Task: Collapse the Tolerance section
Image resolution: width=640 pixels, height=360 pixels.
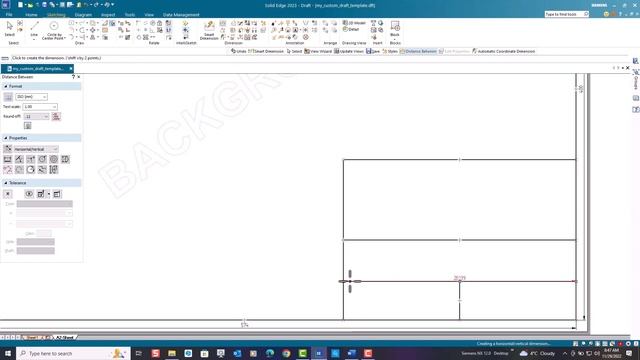Action: click(x=6, y=183)
